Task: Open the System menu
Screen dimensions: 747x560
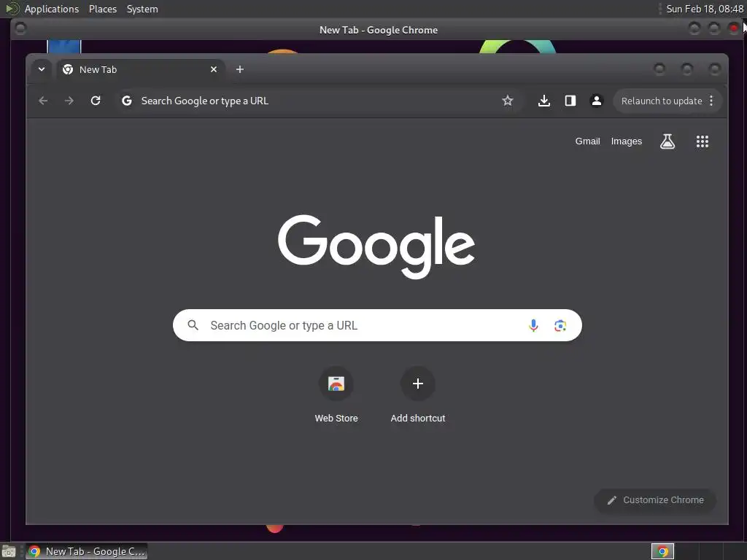Action: [142, 9]
